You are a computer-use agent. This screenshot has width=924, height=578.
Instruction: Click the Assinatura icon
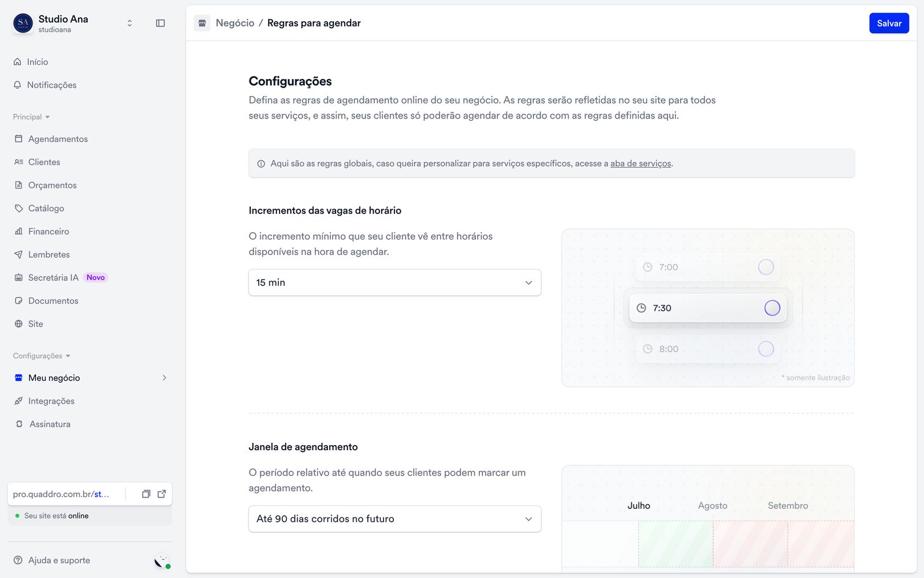click(x=19, y=424)
